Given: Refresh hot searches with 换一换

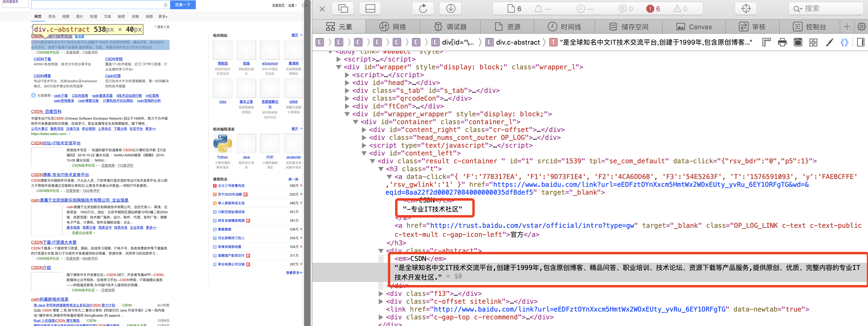Looking at the screenshot, I should [293, 179].
